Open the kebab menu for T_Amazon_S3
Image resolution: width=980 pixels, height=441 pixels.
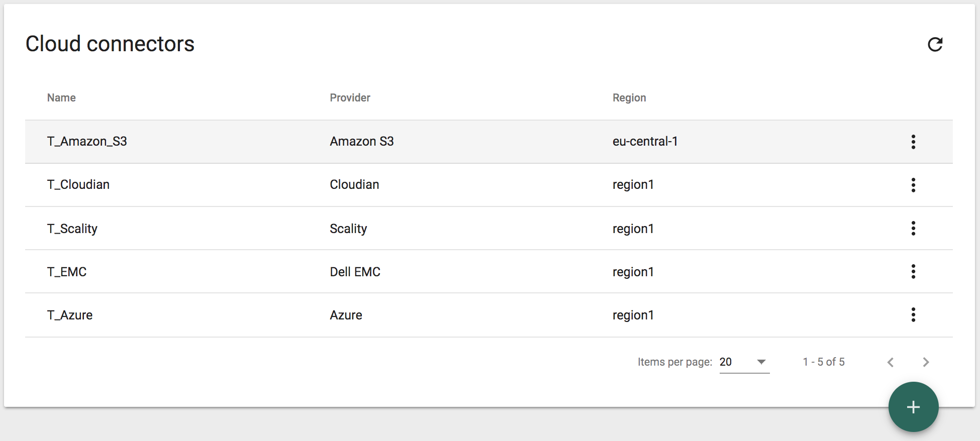click(x=913, y=142)
